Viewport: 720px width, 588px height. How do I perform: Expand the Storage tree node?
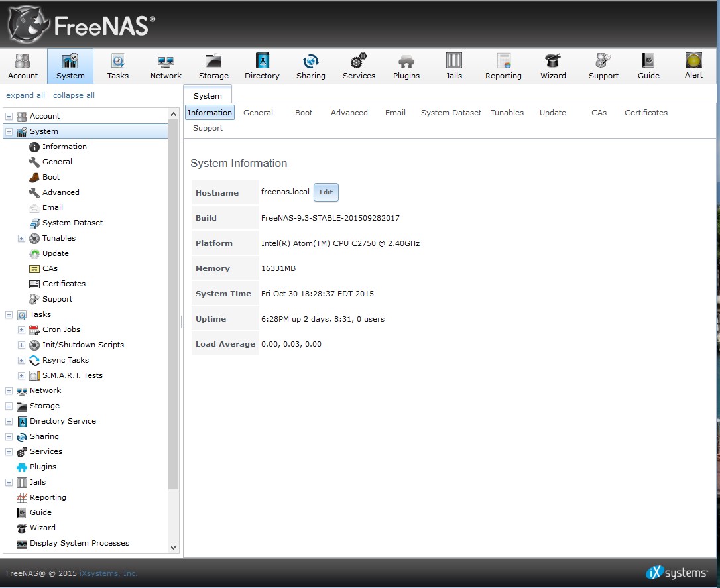(9, 406)
